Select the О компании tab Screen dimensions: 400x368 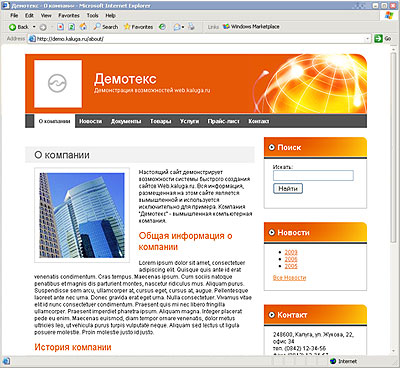(x=55, y=121)
